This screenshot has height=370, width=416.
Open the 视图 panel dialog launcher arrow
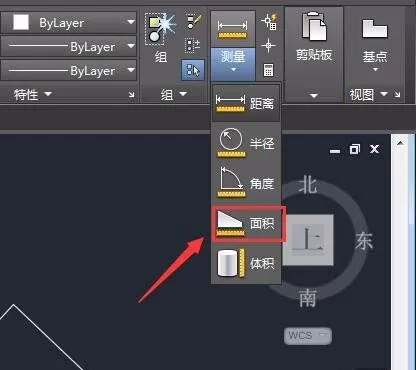tap(397, 95)
